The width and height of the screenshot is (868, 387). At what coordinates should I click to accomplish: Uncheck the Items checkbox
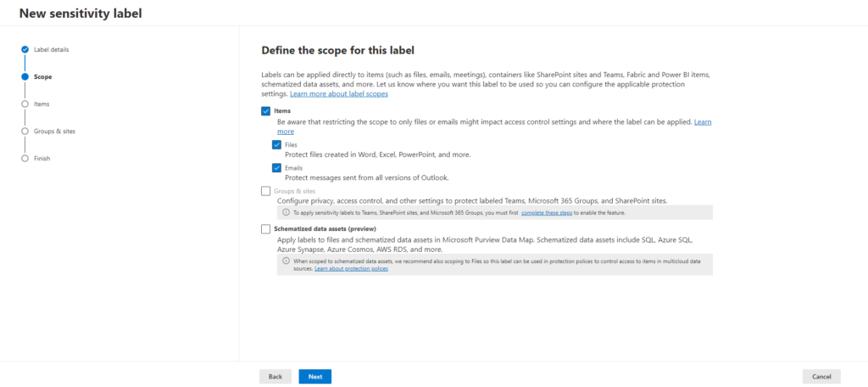(265, 111)
